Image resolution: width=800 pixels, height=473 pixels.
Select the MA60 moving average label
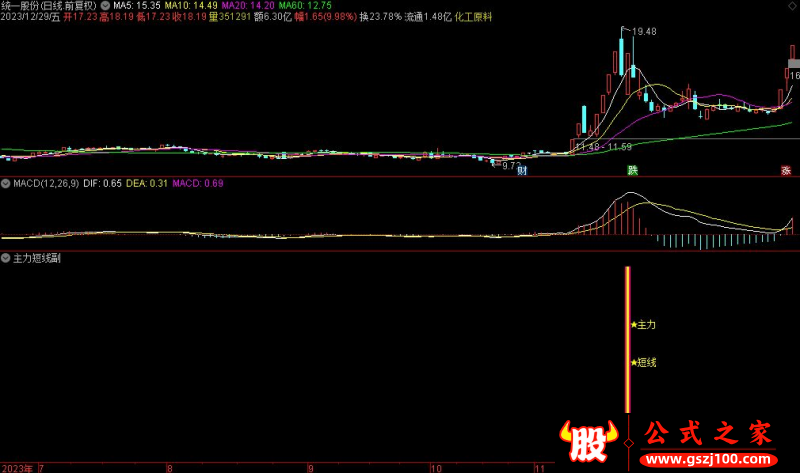pyautogui.click(x=306, y=5)
